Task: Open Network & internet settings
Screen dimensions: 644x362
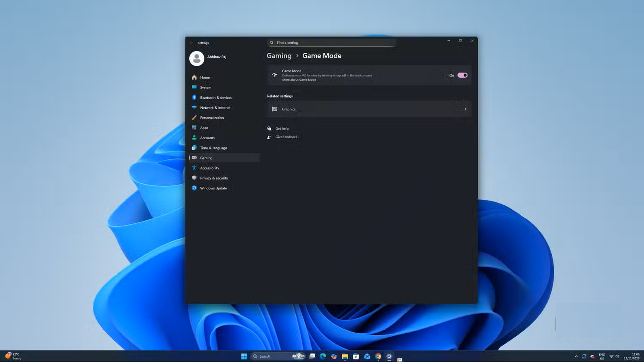Action: (215, 108)
